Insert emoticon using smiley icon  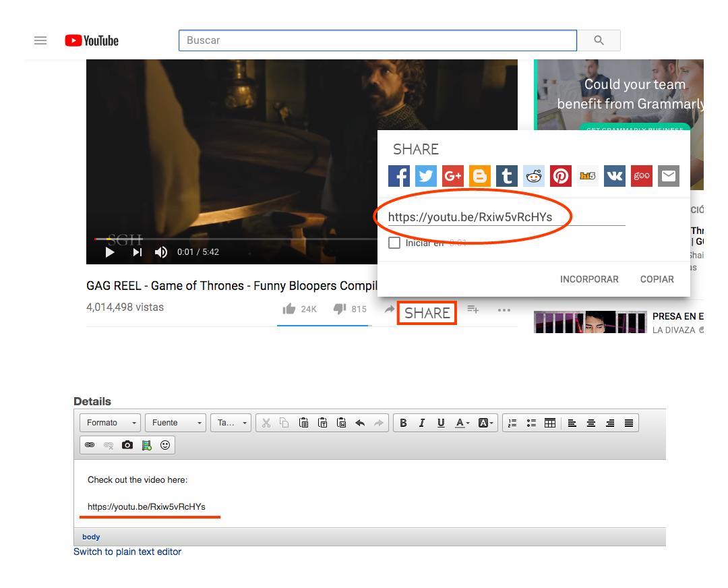click(165, 445)
